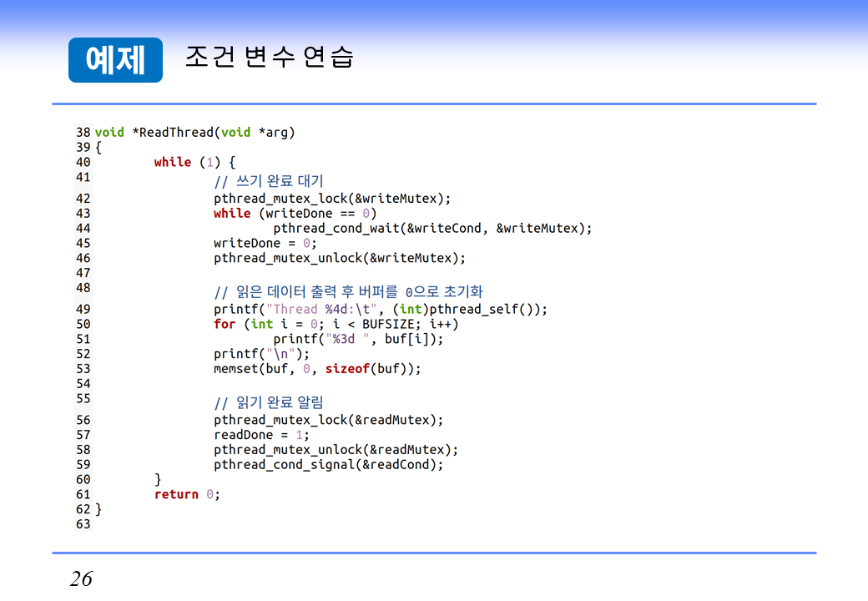
Task: Click the for (int i = 0; loop line
Action: coord(336,325)
